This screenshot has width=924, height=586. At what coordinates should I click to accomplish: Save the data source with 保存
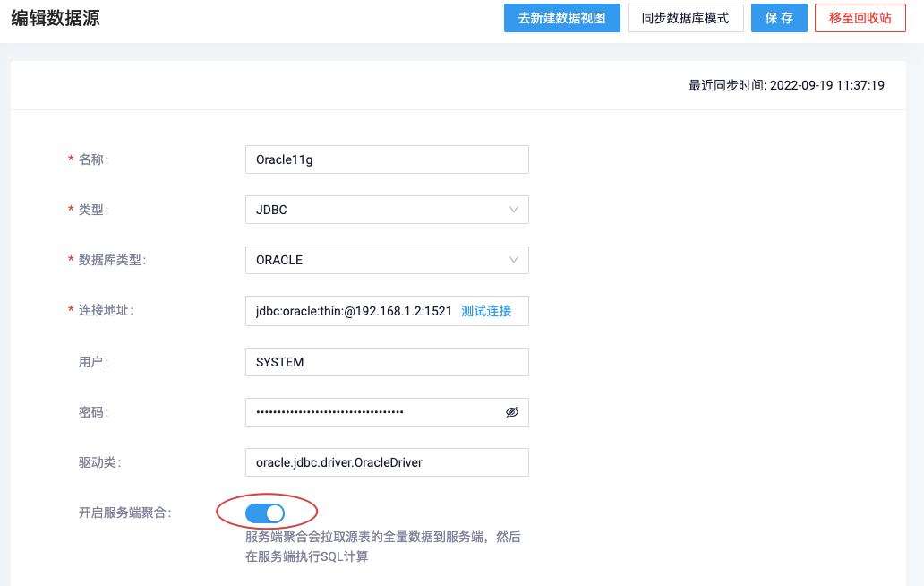pos(779,18)
